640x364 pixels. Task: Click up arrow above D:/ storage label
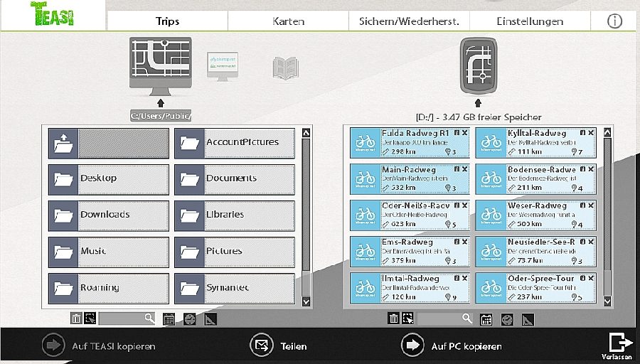coord(478,103)
